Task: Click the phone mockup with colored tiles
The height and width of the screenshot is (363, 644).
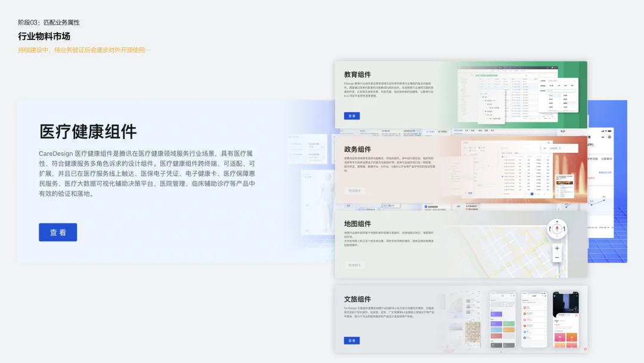Action: pos(503,319)
